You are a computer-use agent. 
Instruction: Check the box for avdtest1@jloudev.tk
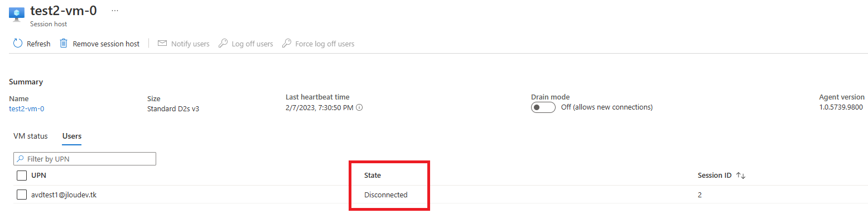[x=22, y=195]
